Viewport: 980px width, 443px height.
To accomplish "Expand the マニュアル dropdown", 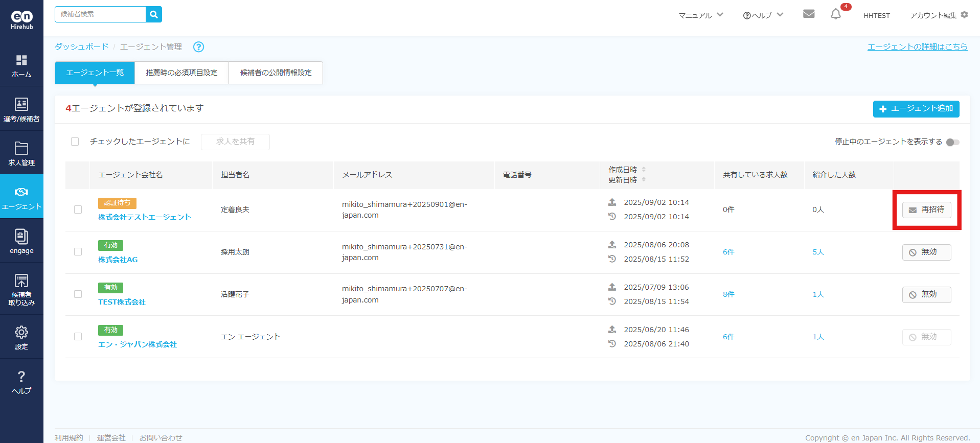I will pos(700,15).
